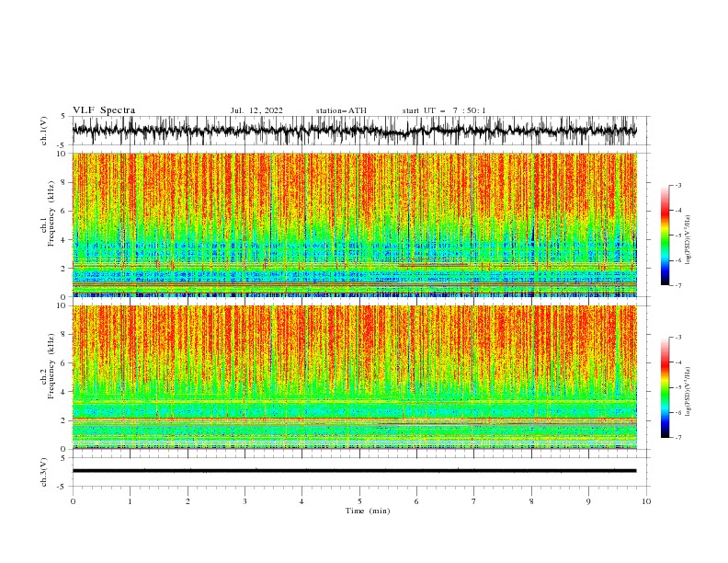
Task: Click the "station=ATH" header label
Action: point(341,110)
